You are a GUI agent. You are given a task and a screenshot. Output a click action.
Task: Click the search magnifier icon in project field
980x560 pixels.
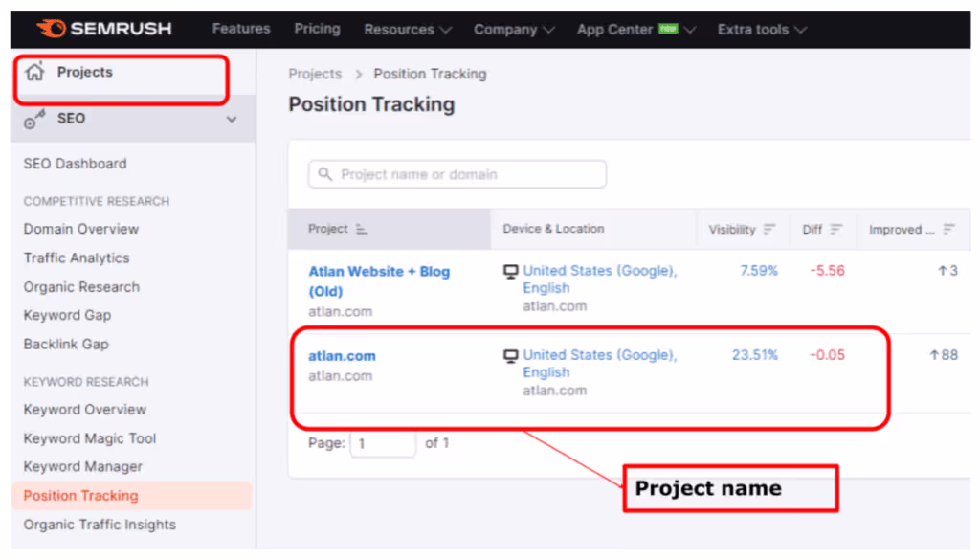coord(325,174)
